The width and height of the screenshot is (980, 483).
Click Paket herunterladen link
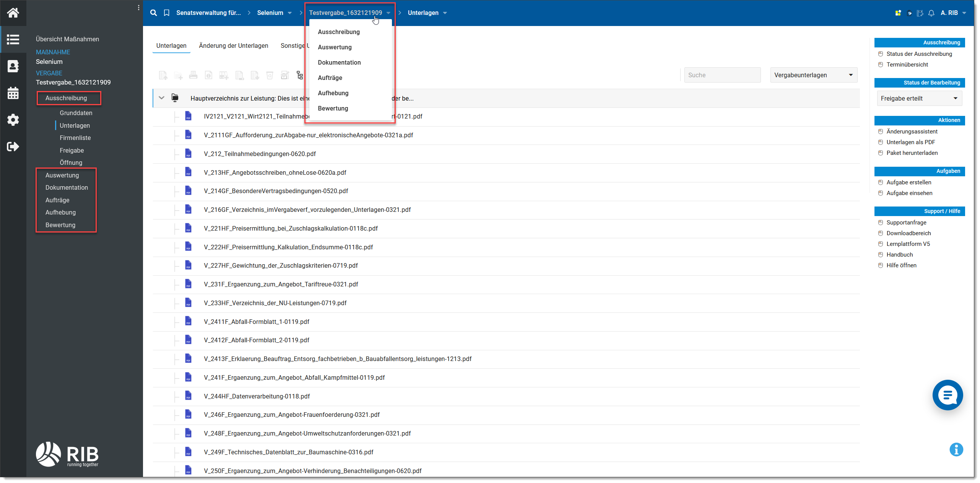912,153
